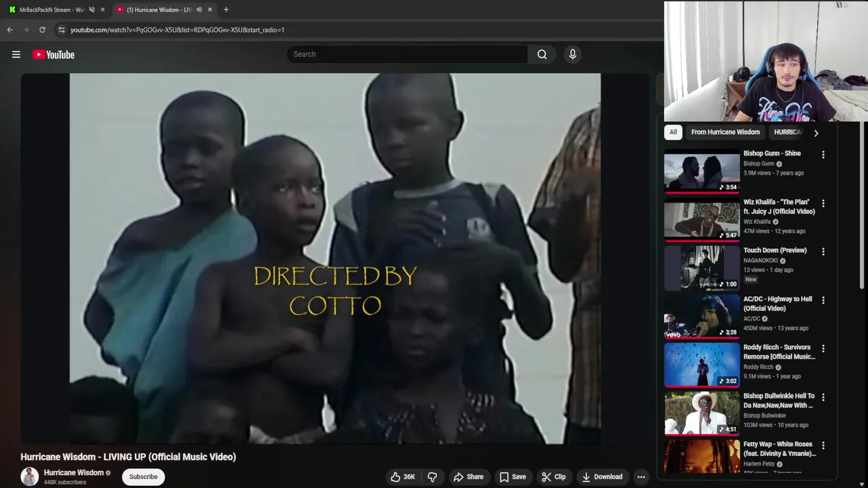Image resolution: width=868 pixels, height=488 pixels.
Task: Reload the current page
Action: click(42, 30)
